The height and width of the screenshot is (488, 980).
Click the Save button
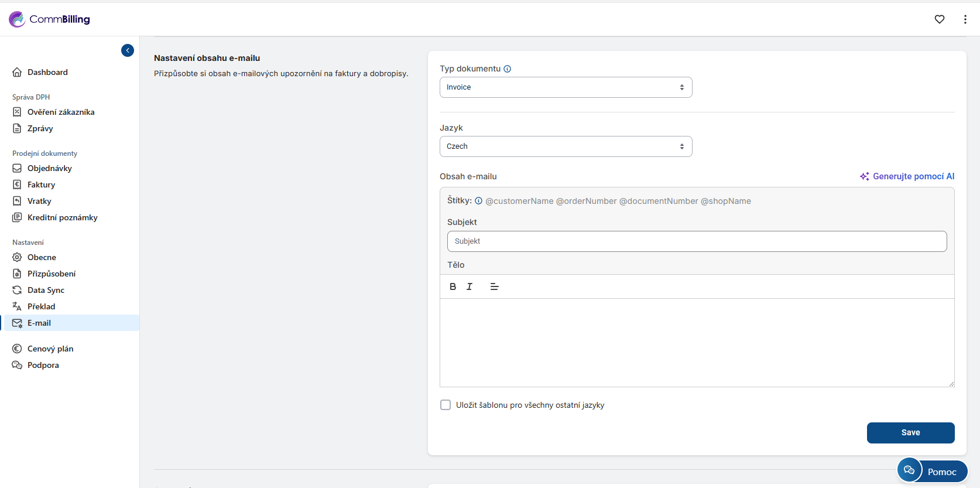click(x=910, y=433)
